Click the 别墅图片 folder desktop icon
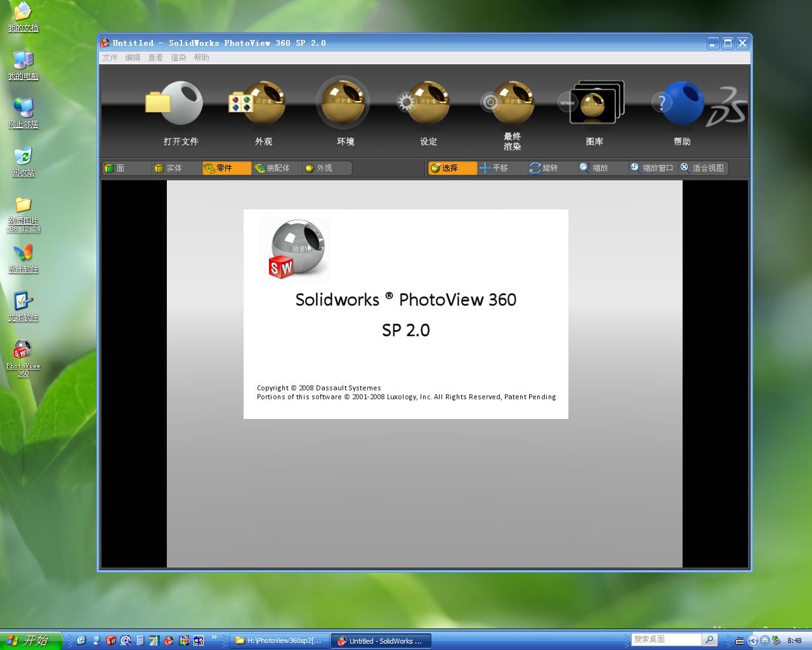The height and width of the screenshot is (650, 812). pos(23,214)
